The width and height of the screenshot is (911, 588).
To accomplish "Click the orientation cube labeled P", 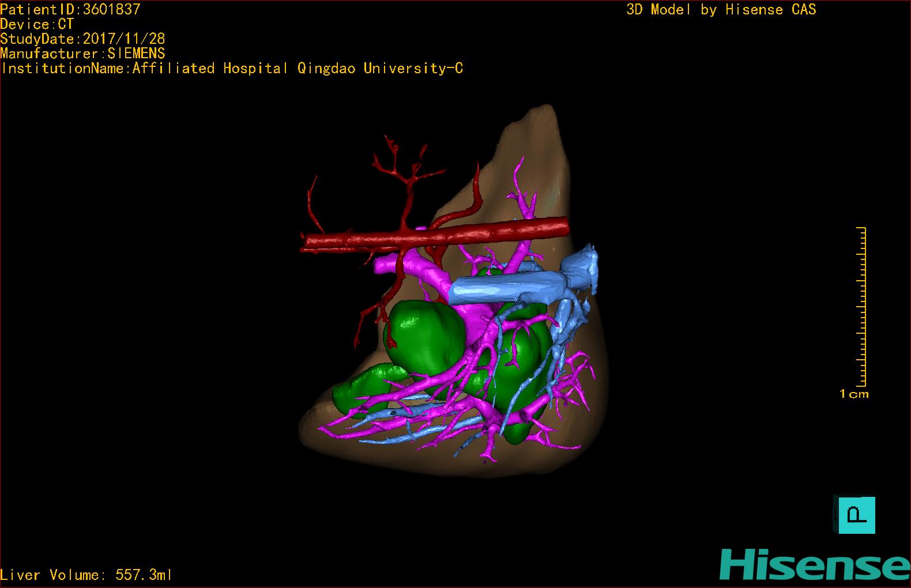I will 854,515.
